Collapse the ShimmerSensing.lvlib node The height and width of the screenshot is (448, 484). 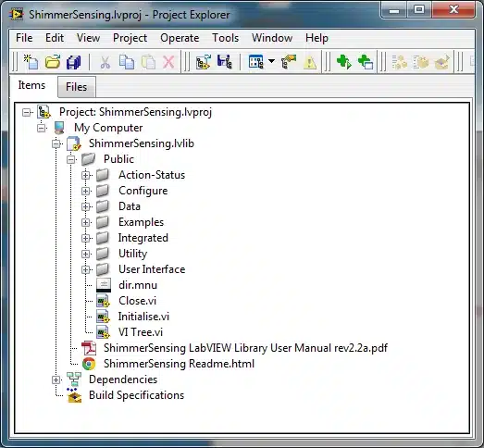(x=56, y=143)
